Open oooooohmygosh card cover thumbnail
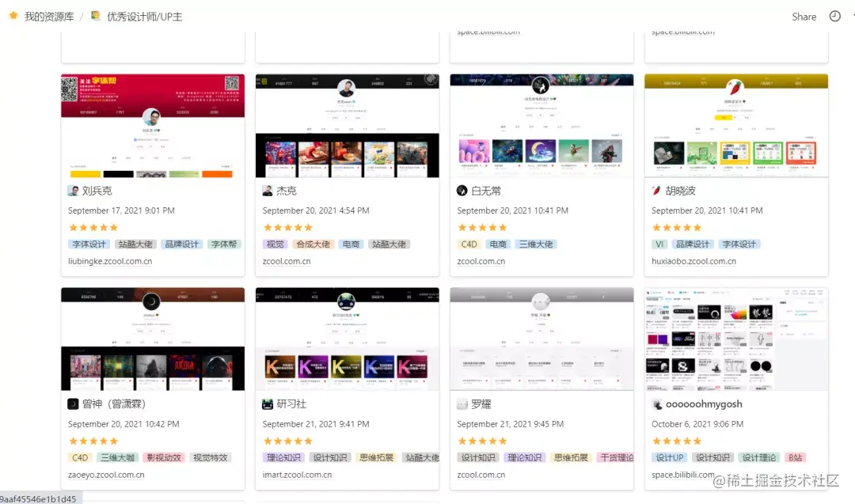This screenshot has height=504, width=855. click(736, 339)
